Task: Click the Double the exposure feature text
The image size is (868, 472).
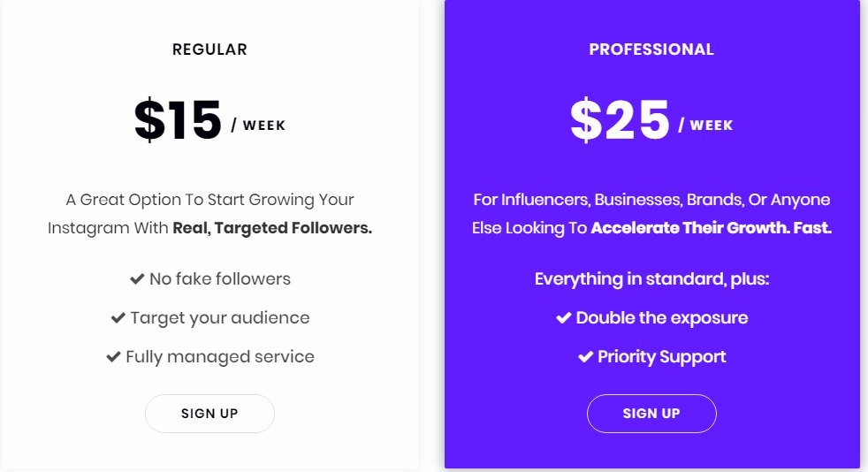Action: (x=661, y=318)
